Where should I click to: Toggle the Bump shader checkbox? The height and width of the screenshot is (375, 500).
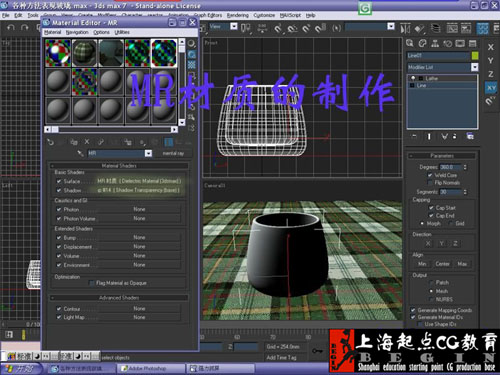59,238
